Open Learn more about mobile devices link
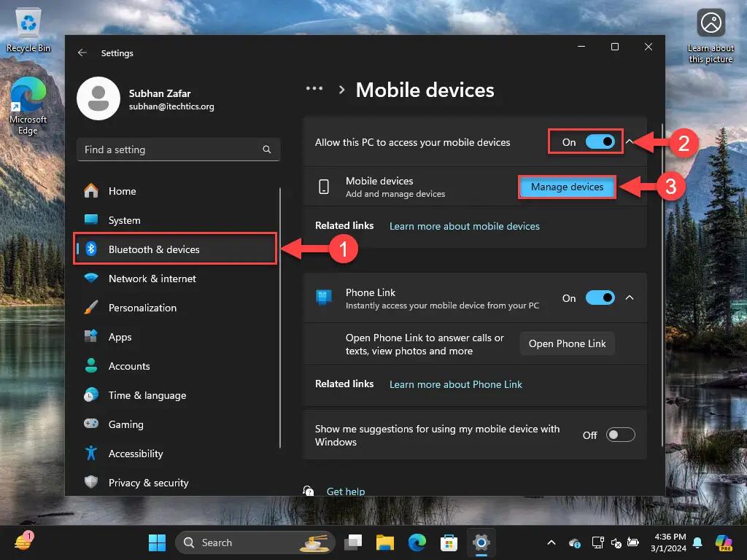This screenshot has width=747, height=560. [465, 226]
